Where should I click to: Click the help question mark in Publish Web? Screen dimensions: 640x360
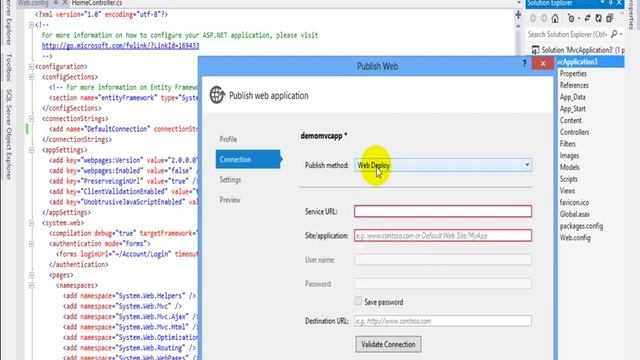point(524,63)
